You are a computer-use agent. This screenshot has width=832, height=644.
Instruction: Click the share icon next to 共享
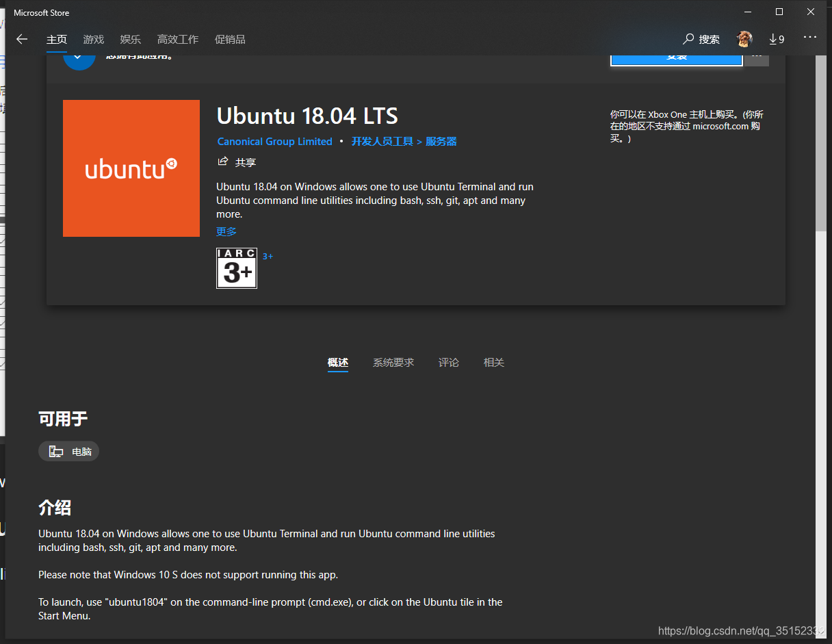[222, 162]
